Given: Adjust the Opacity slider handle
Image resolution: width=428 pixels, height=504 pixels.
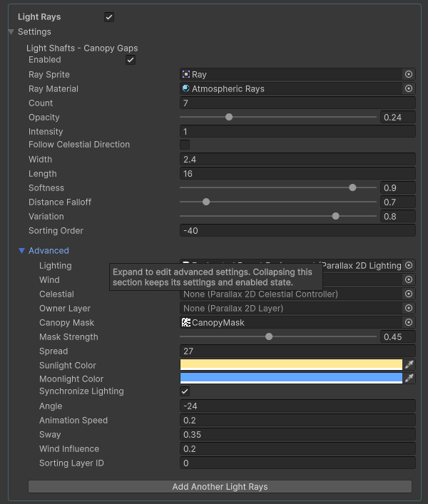Looking at the screenshot, I should tap(229, 117).
